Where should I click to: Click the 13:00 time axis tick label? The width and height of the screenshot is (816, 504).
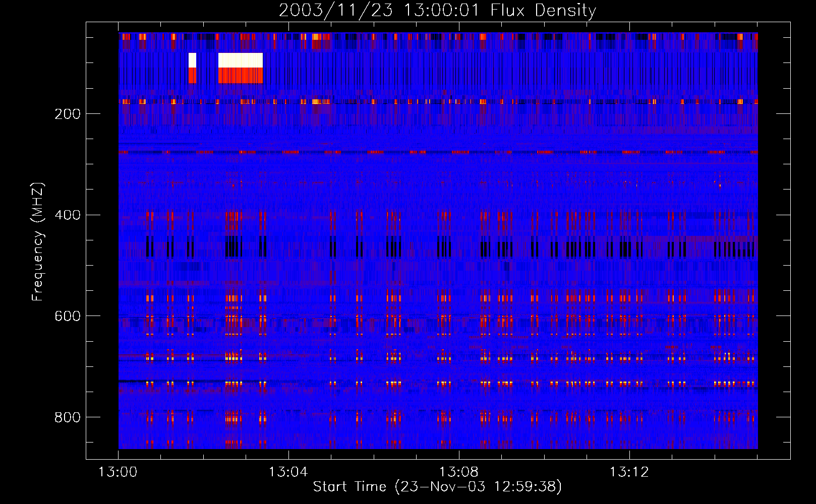pos(118,472)
